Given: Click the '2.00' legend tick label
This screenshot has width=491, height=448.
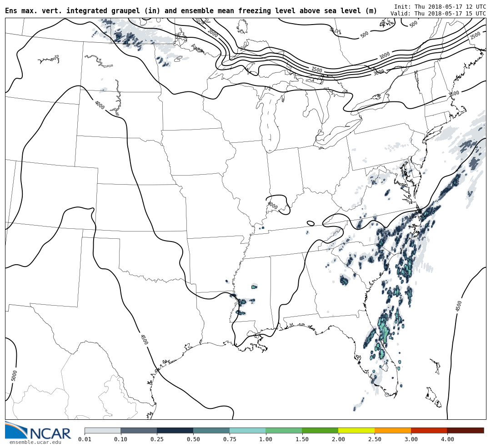Looking at the screenshot, I should coord(339,439).
